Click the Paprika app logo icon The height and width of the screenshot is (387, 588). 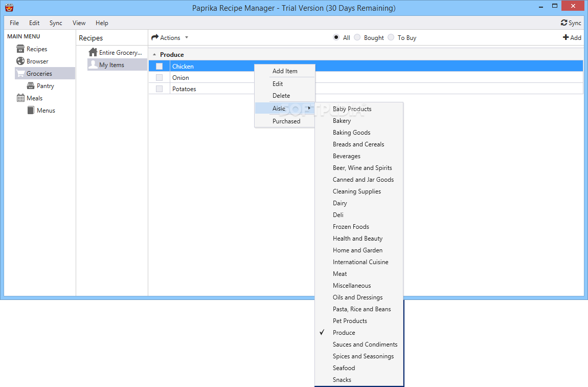click(x=9, y=8)
